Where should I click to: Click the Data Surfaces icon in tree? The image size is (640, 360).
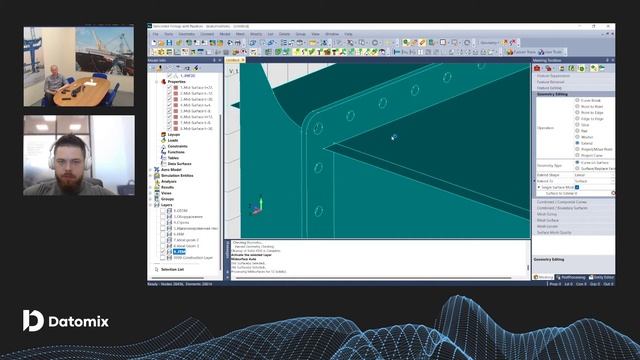163,164
